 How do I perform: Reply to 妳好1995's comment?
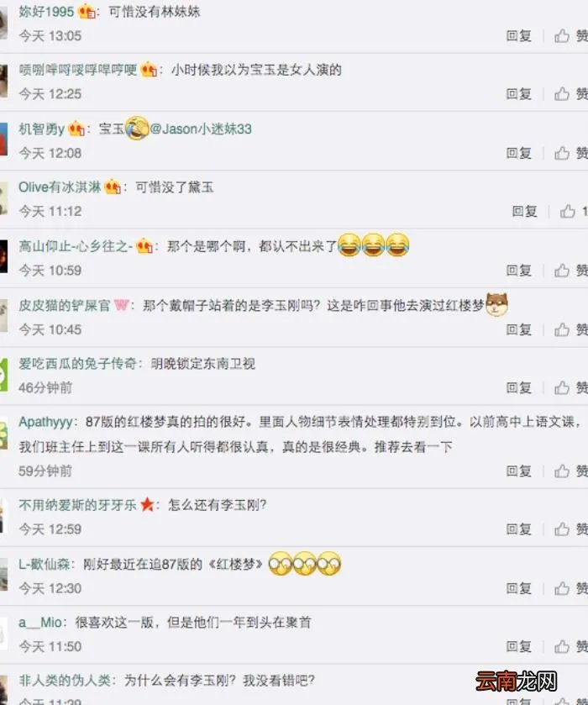[519, 35]
